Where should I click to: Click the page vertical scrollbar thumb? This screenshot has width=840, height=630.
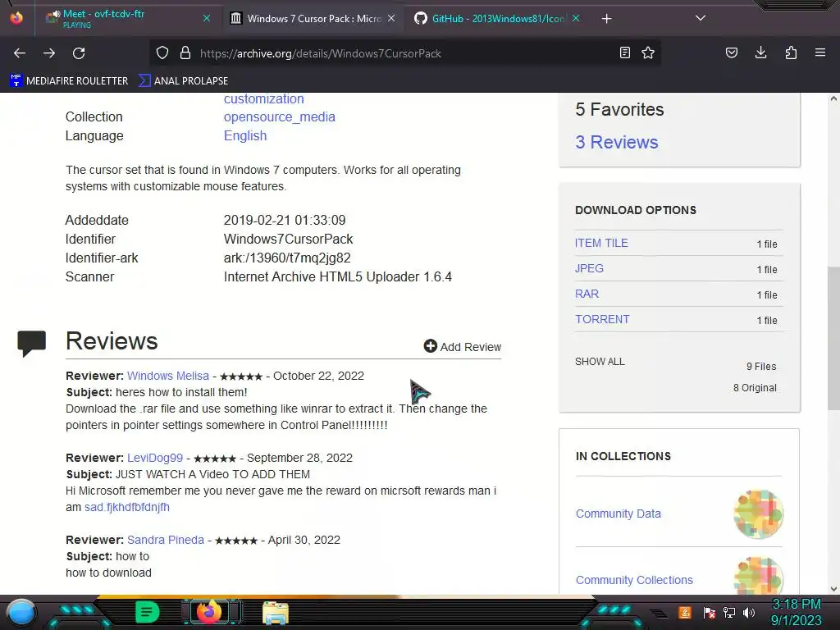tap(833, 337)
